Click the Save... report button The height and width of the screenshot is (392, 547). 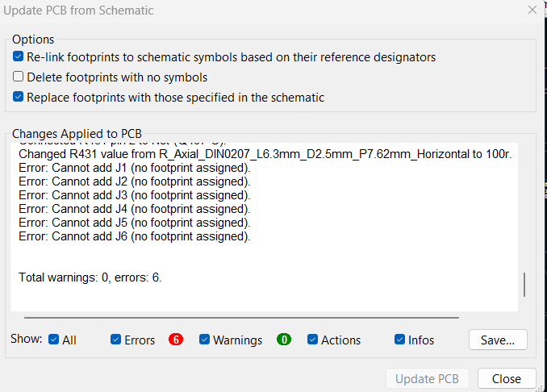click(x=498, y=340)
